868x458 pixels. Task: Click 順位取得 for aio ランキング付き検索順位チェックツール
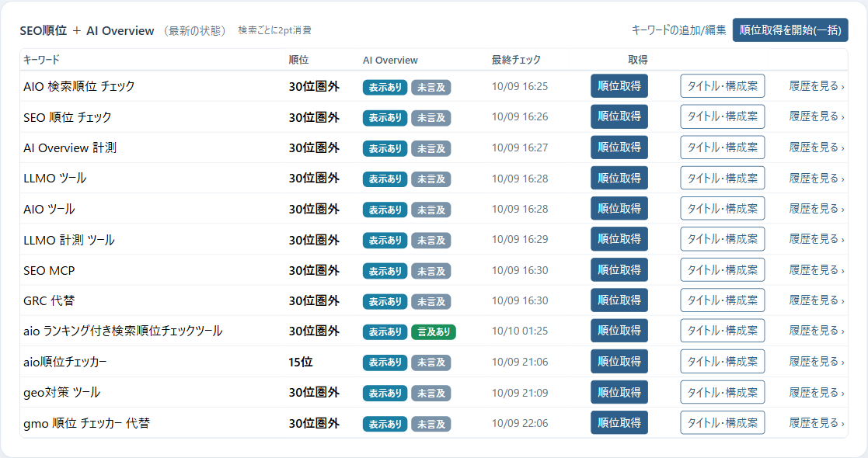tap(619, 331)
